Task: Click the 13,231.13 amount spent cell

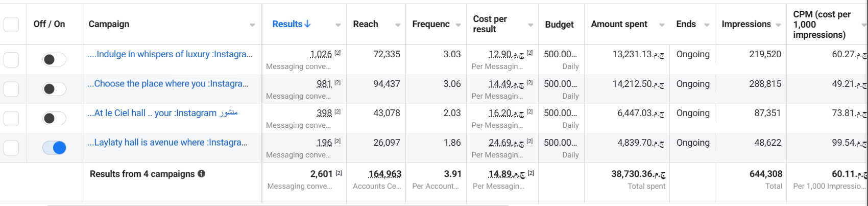Action: point(638,54)
